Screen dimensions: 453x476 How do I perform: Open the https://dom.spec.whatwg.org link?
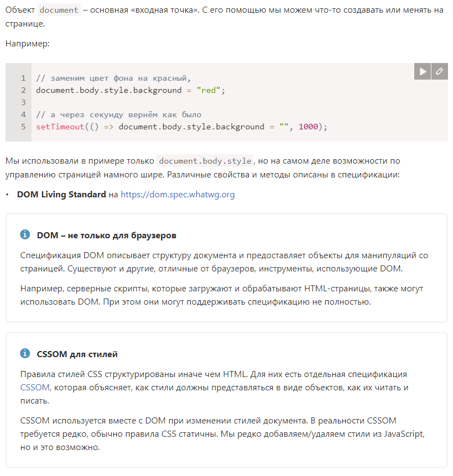[x=178, y=194]
